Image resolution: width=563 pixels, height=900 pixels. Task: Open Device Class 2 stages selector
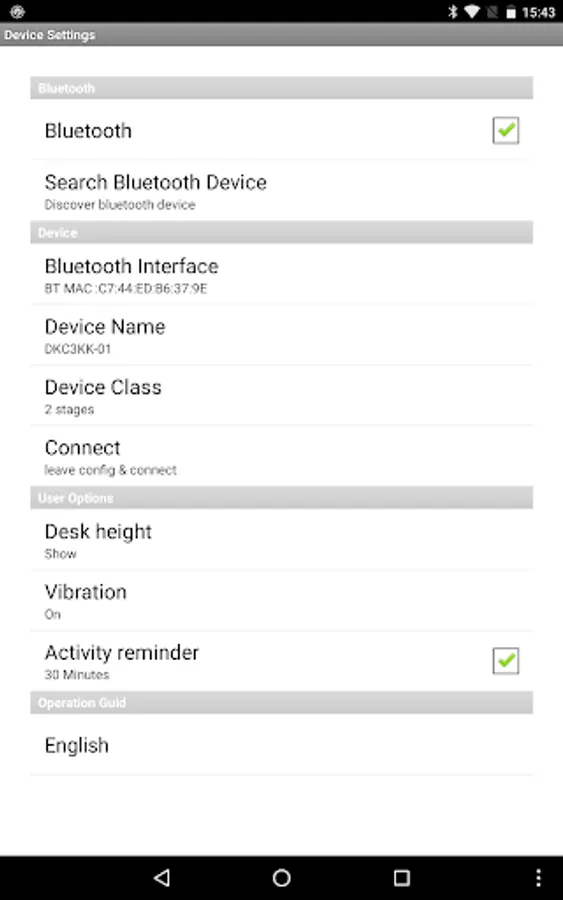(281, 396)
